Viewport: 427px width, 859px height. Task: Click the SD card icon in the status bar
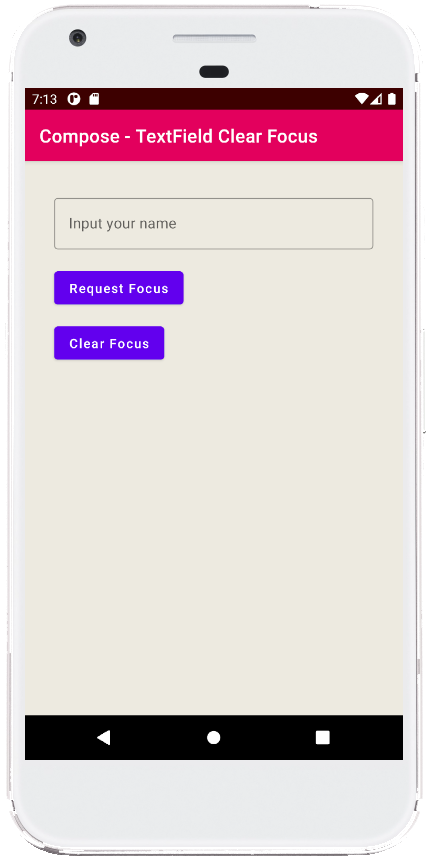[94, 99]
